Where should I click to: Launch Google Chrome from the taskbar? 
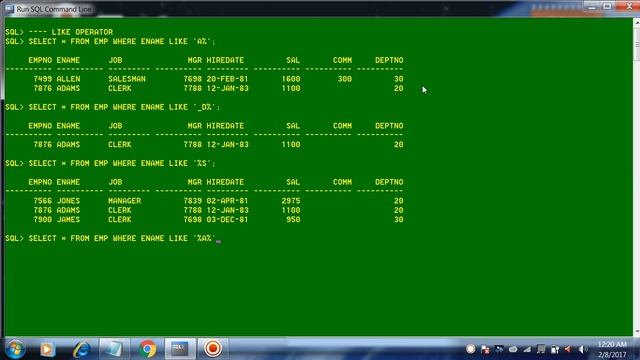pos(147,349)
